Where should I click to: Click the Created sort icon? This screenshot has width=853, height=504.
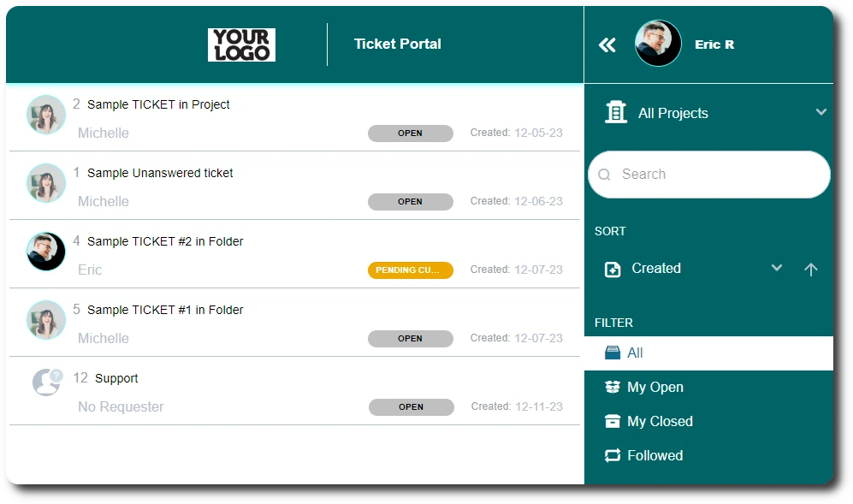[613, 269]
